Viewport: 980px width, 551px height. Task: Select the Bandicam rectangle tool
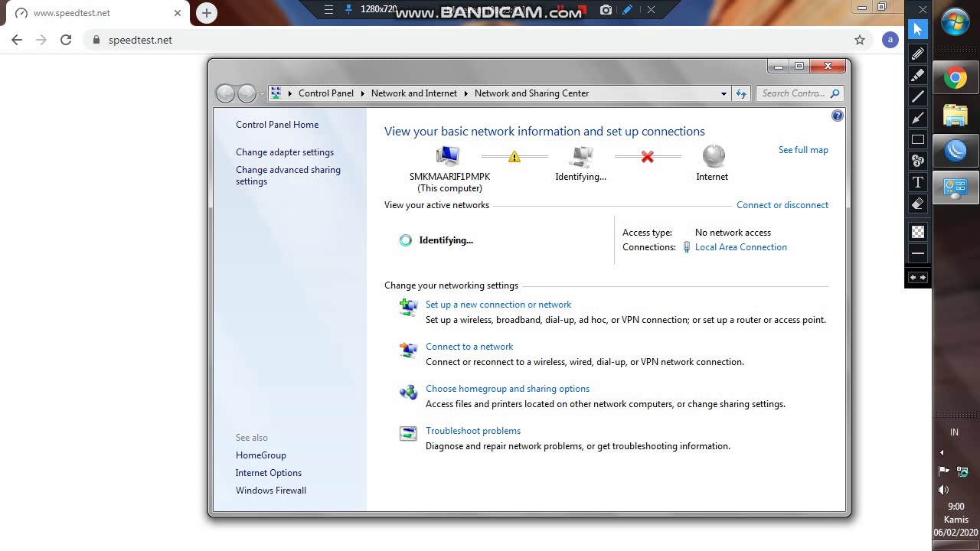pyautogui.click(x=918, y=139)
